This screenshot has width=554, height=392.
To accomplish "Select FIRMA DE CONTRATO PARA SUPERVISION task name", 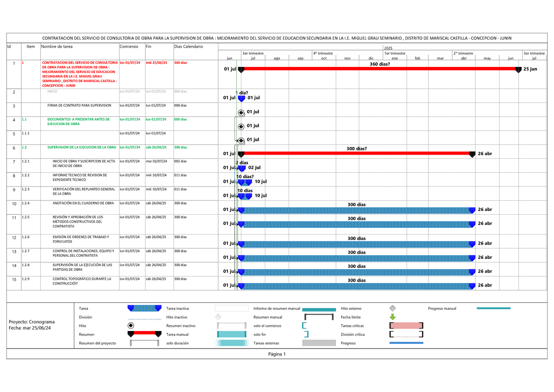I will [x=79, y=105].
